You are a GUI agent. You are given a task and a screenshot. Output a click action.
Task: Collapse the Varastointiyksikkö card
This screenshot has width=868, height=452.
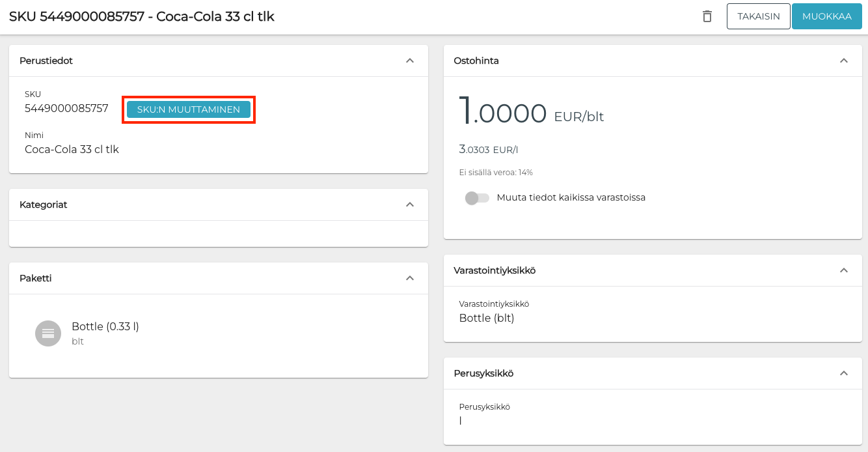(x=844, y=270)
